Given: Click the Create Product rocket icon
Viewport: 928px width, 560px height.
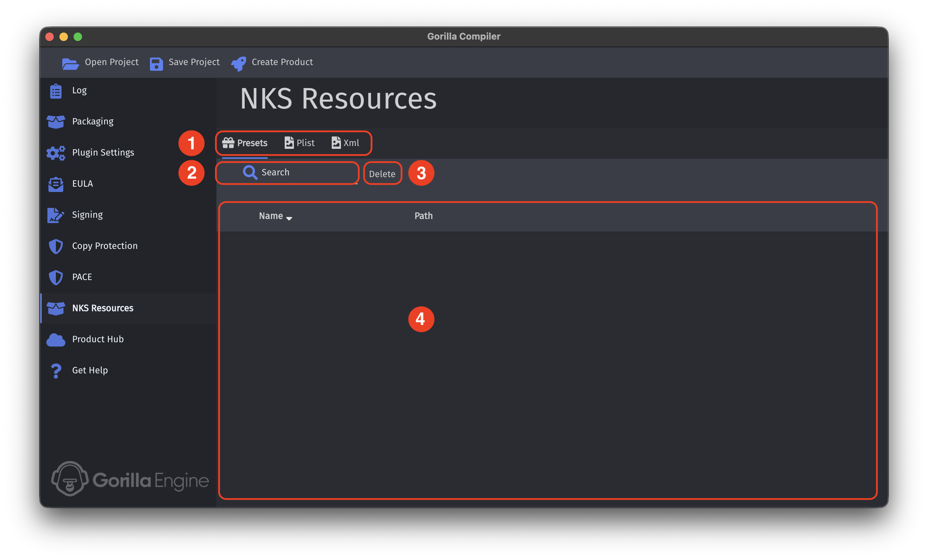Looking at the screenshot, I should (239, 63).
